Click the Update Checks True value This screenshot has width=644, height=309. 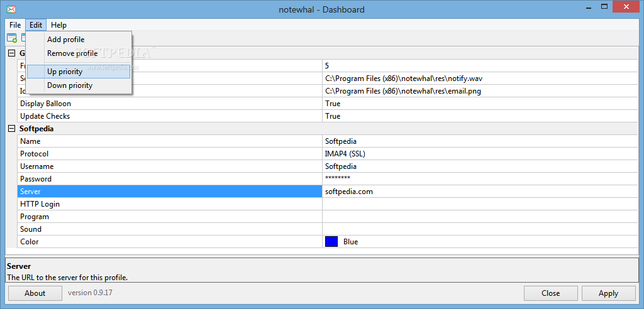[480, 116]
